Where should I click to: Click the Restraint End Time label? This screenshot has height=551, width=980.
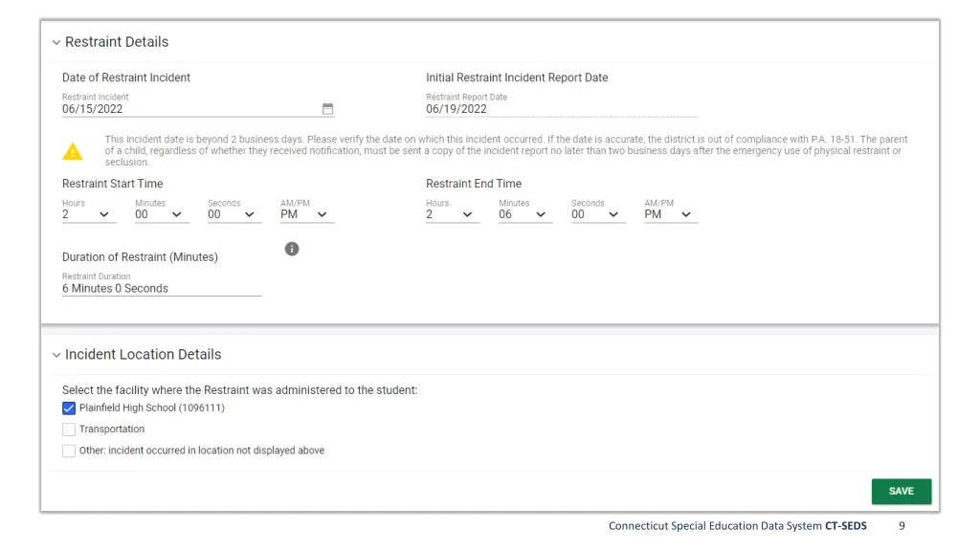(474, 184)
